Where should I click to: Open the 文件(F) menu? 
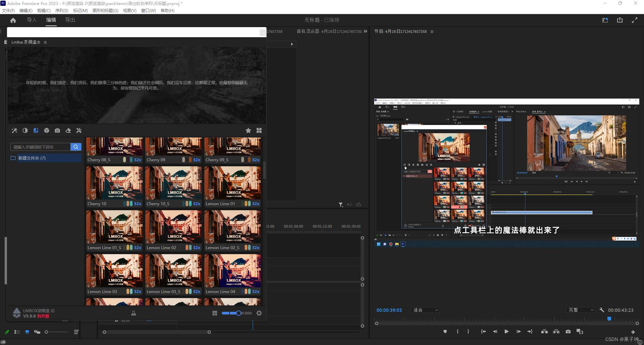(8, 10)
